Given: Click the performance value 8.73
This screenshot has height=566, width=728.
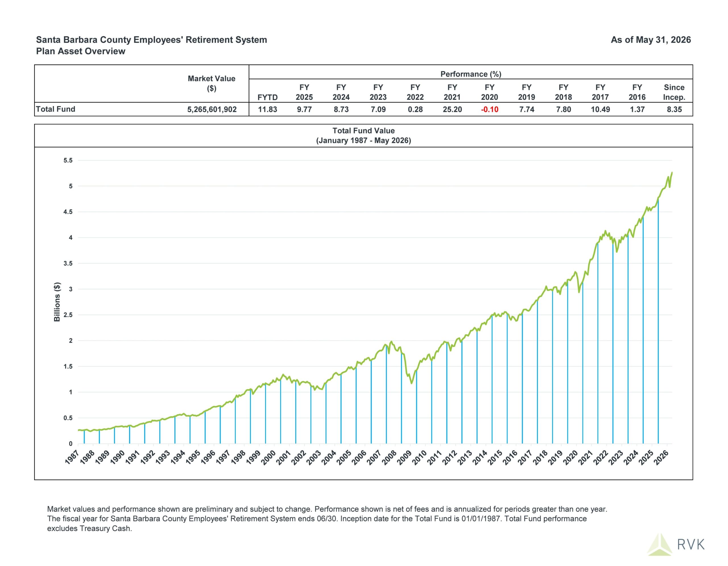Looking at the screenshot, I should pos(341,109).
